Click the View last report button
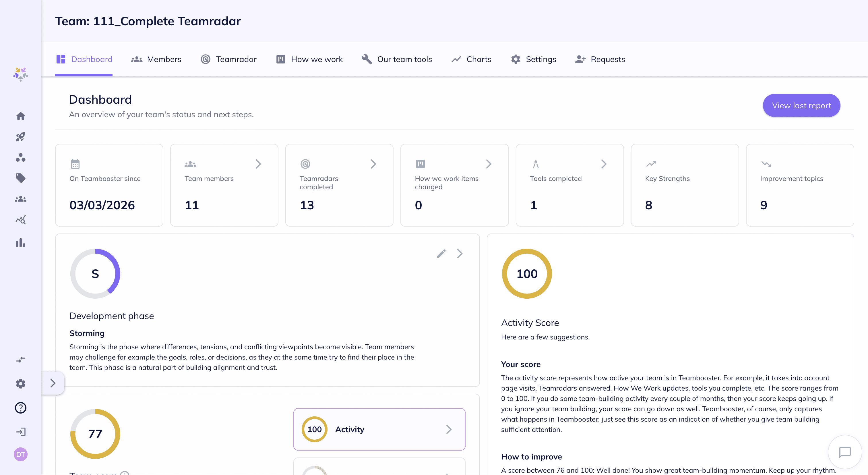This screenshot has width=868, height=475. [801, 105]
